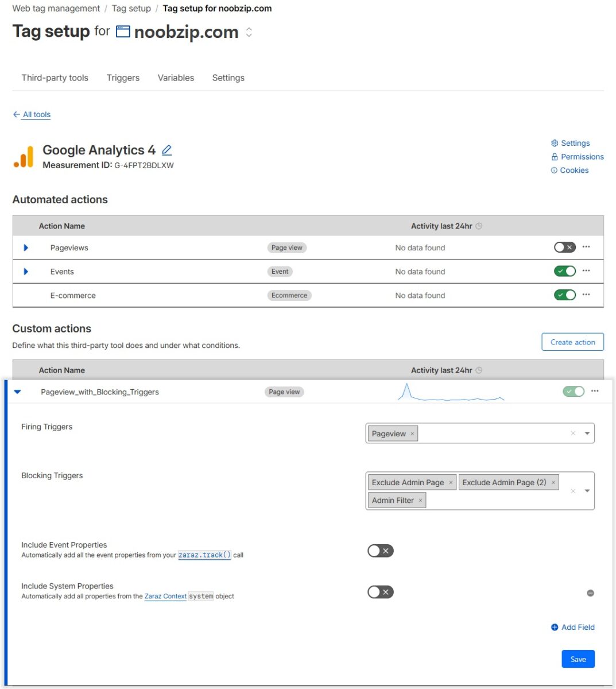This screenshot has height=689, width=616.
Task: Open the Blocking Triggers dropdown arrow
Action: [587, 491]
